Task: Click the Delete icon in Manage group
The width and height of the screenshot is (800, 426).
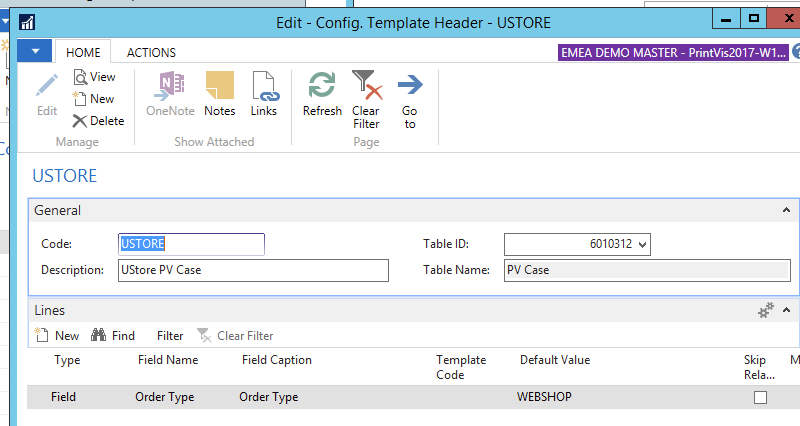Action: coord(80,121)
